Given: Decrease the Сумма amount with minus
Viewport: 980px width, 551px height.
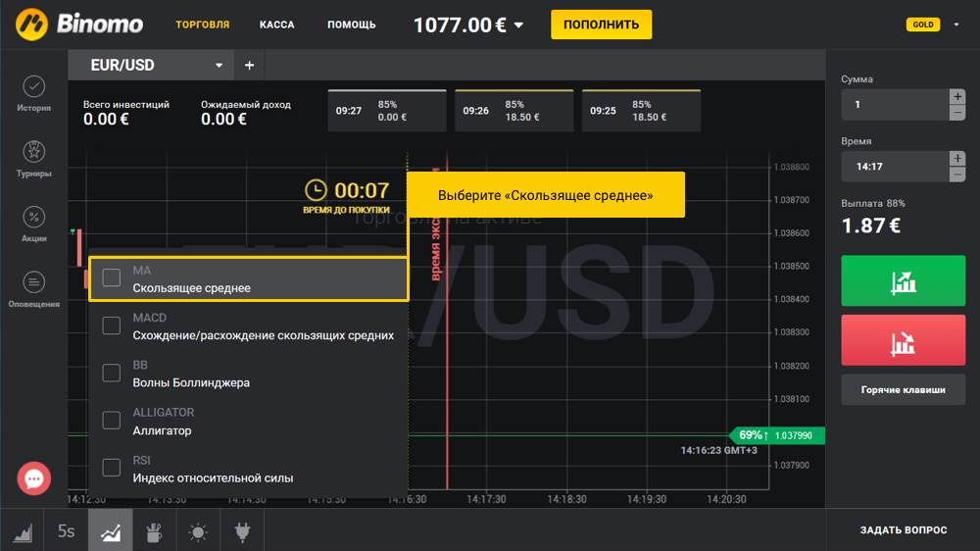Looking at the screenshot, I should [957, 113].
